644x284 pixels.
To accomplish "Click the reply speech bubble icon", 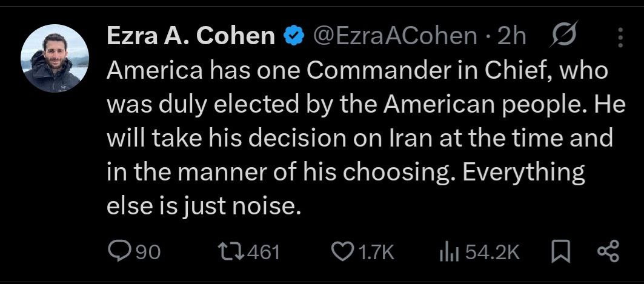I will pyautogui.click(x=118, y=251).
